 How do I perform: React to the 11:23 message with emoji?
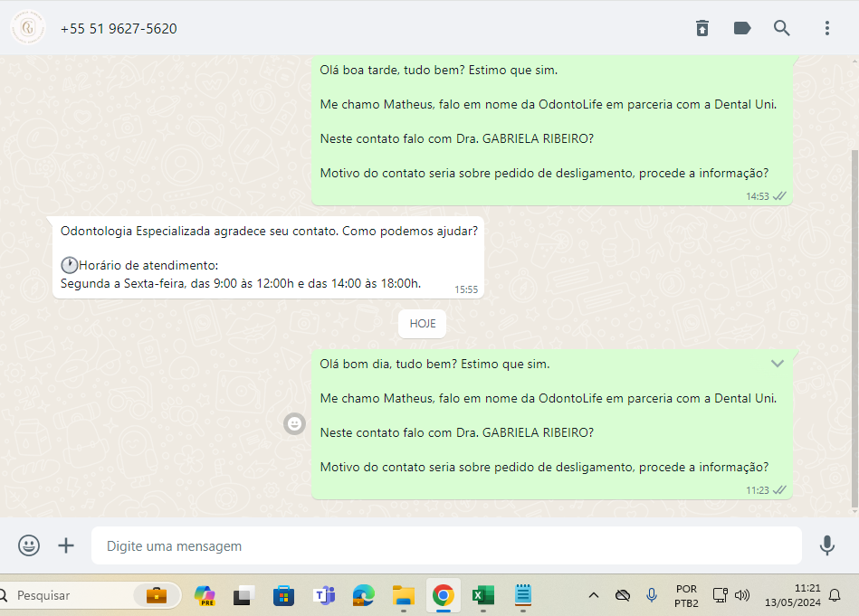294,423
